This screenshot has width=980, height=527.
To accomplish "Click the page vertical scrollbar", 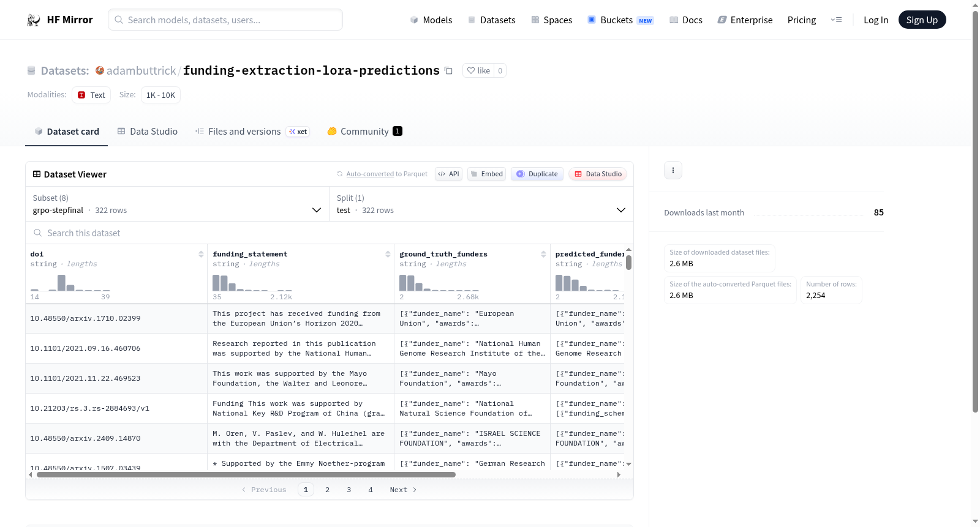I will pos(975,212).
